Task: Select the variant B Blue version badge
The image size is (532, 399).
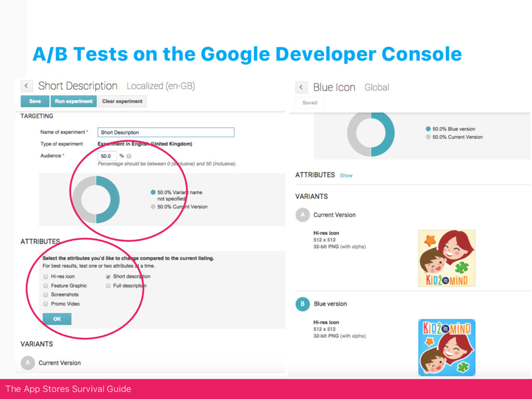Action: click(x=302, y=304)
